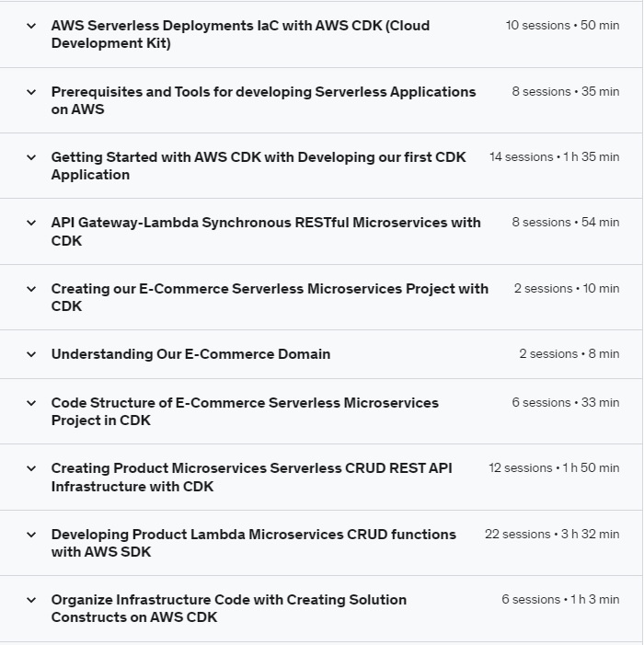Click the Getting Started with AWS CDK title
Viewport: 644px width, 645px height.
(259, 166)
